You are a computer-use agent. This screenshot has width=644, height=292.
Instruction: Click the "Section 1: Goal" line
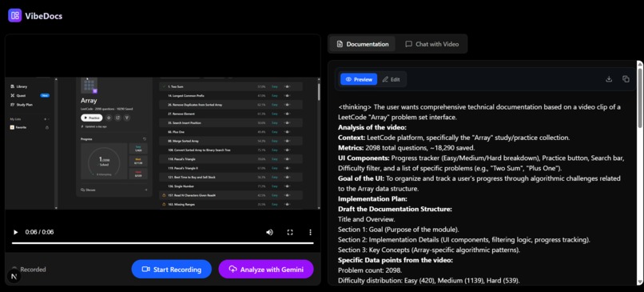click(x=399, y=230)
